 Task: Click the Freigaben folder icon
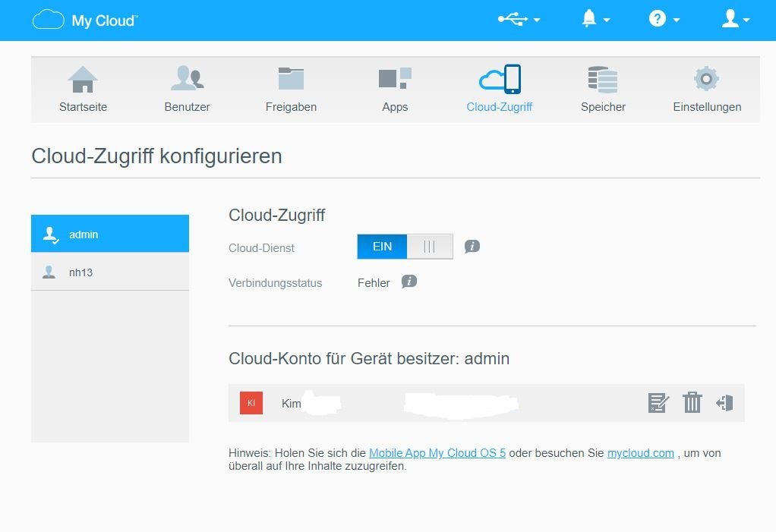coord(291,79)
